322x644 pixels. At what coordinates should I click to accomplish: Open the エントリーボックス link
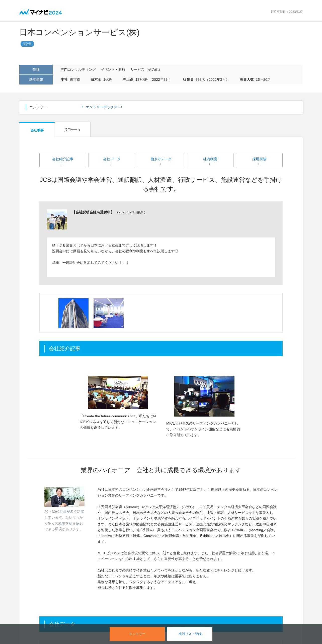(x=101, y=107)
